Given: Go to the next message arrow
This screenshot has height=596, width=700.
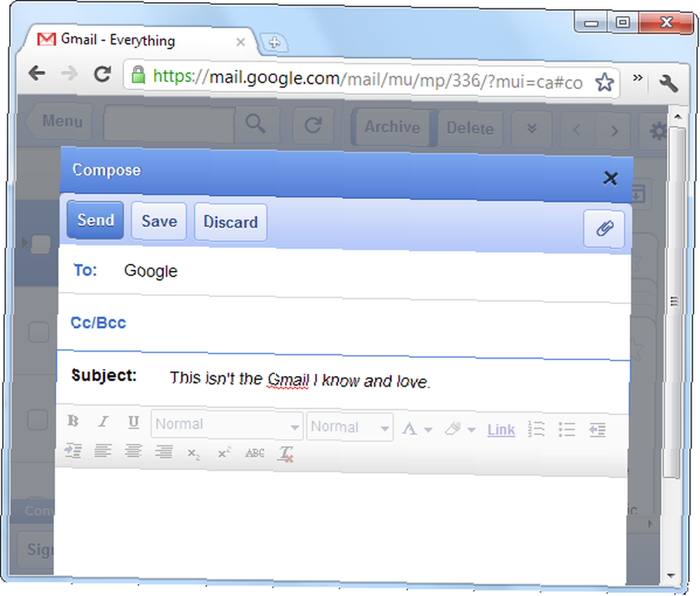Looking at the screenshot, I should coord(615,132).
